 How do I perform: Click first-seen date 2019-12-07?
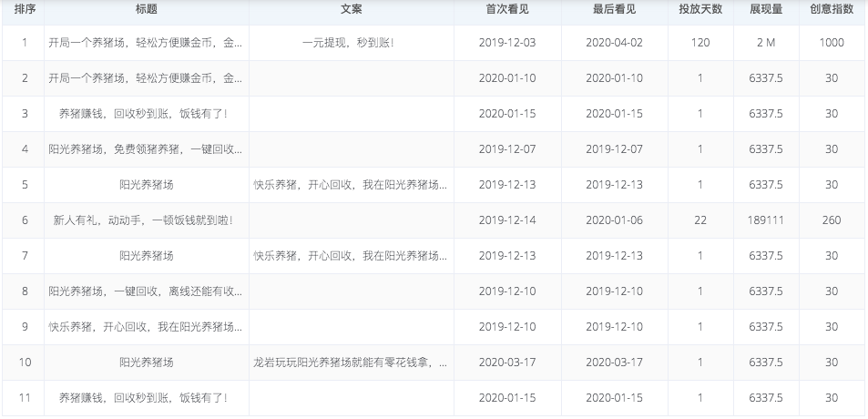507,148
